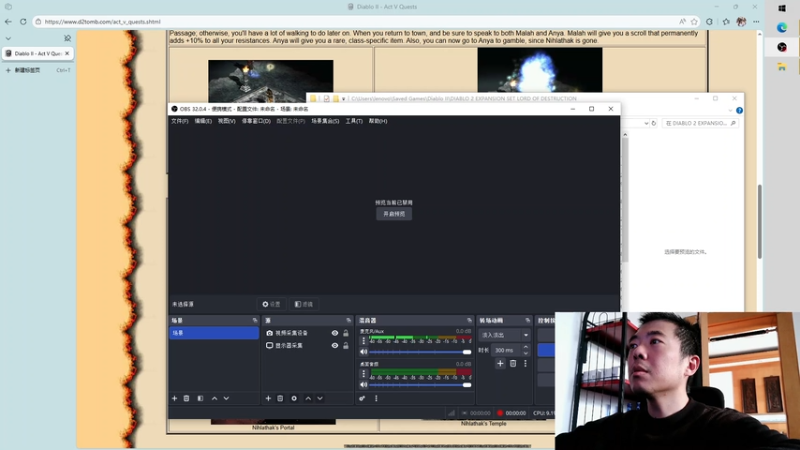This screenshot has height=450, width=800.
Task: Open the Tools menu in OBS
Action: 354,121
